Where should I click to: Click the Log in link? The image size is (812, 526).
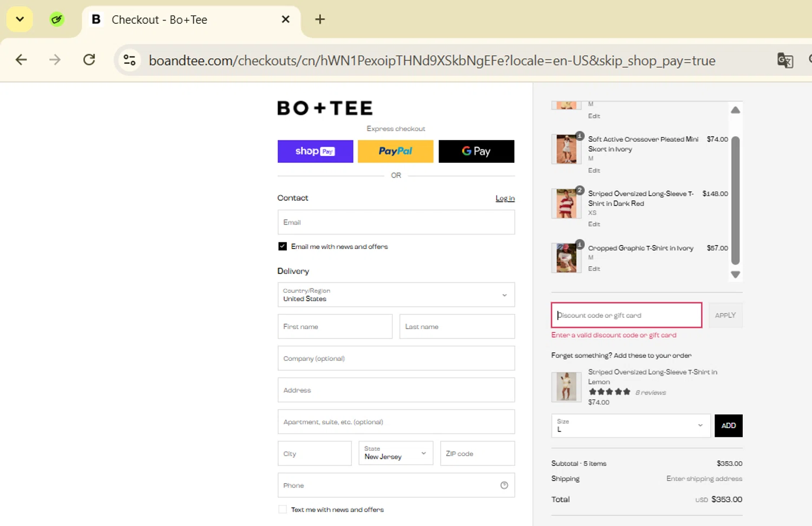505,199
